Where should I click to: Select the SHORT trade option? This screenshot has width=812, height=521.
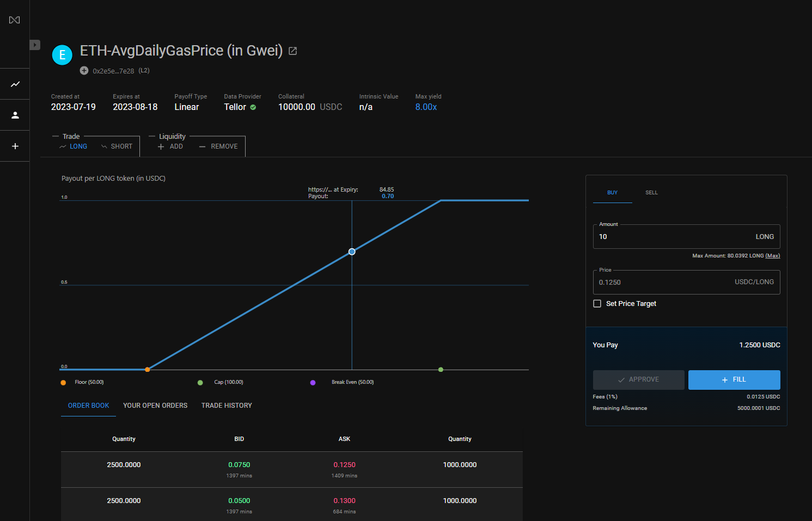click(117, 146)
